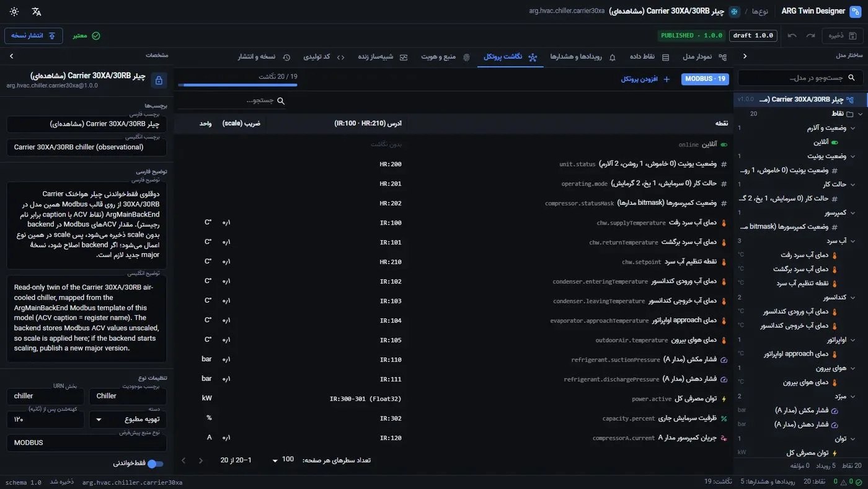
Task: Click the ARG Twin Designer logo icon
Action: coord(856,11)
